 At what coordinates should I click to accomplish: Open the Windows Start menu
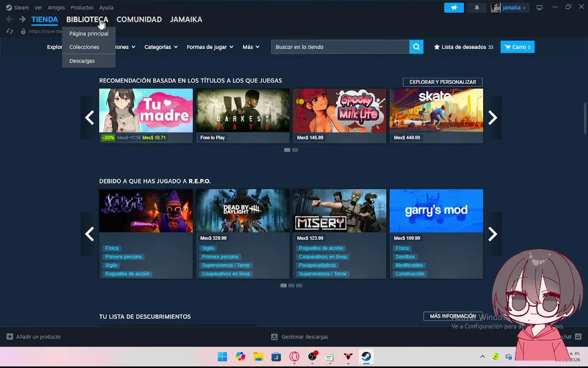point(223,356)
